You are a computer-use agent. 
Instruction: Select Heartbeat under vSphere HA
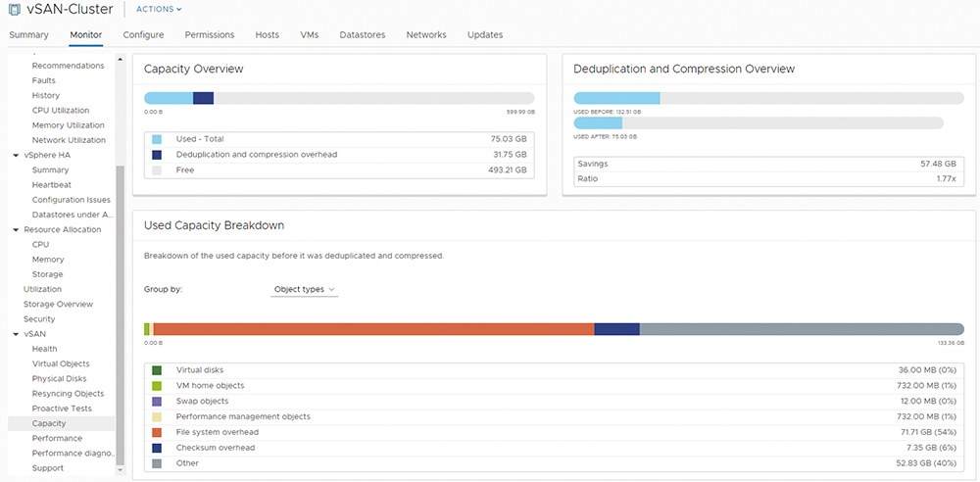click(x=52, y=185)
